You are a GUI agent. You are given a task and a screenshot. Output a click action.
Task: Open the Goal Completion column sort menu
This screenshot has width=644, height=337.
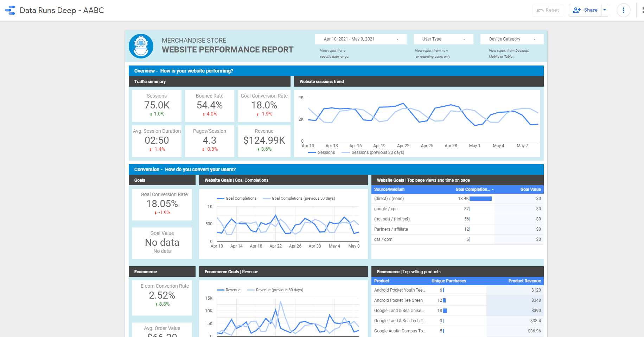493,189
